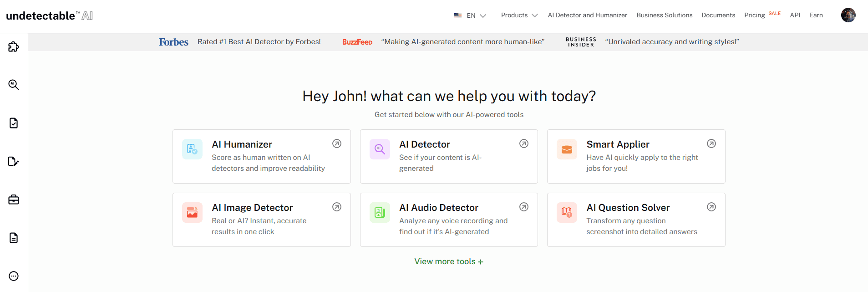
Task: Open the AI Audio Detector card
Action: tap(449, 220)
